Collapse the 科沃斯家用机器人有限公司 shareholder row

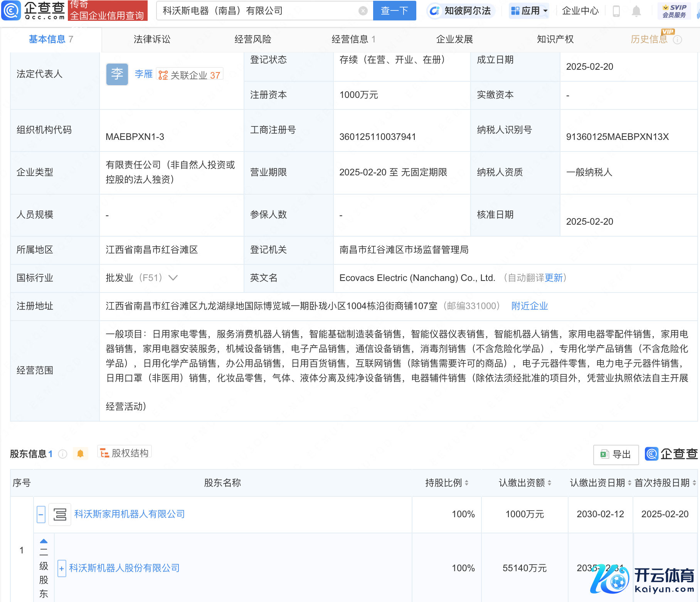coord(41,514)
